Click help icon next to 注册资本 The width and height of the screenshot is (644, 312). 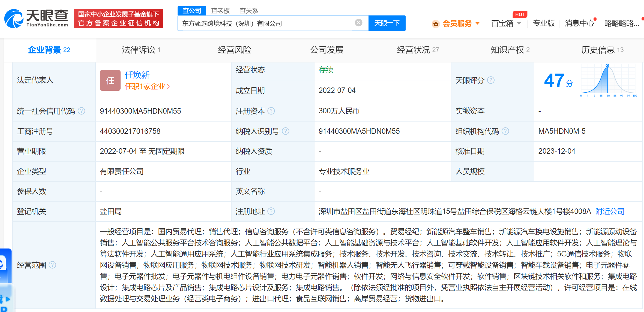tap(271, 111)
